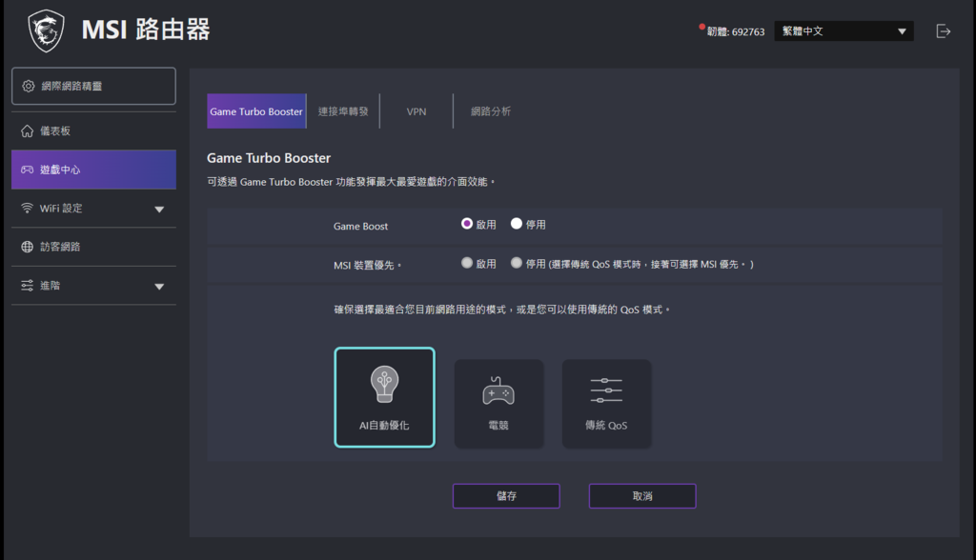The height and width of the screenshot is (560, 976).
Task: Click the 取消 cancel button
Action: (x=642, y=496)
